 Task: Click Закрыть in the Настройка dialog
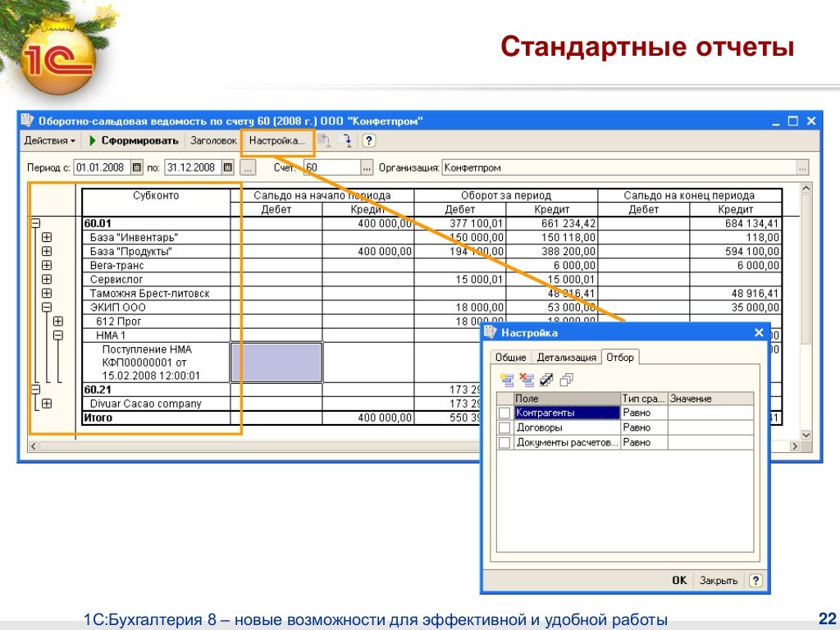click(719, 580)
